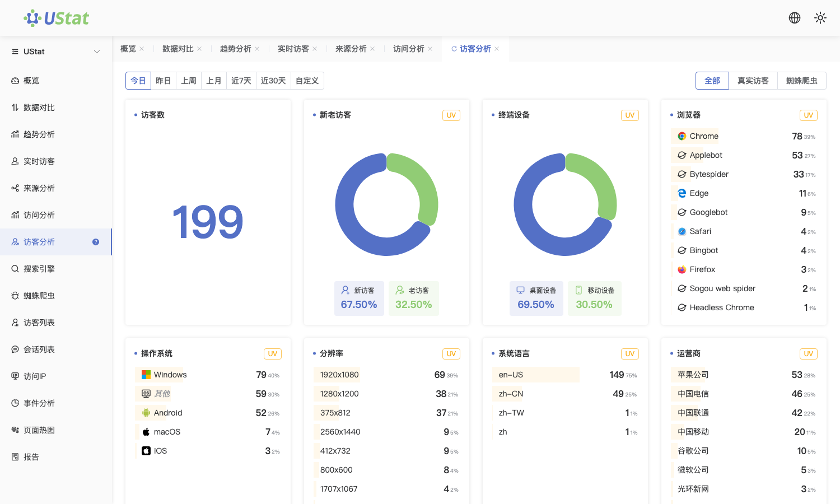Image resolution: width=840 pixels, height=504 pixels.
Task: Close the 概览 tab
Action: (x=142, y=49)
